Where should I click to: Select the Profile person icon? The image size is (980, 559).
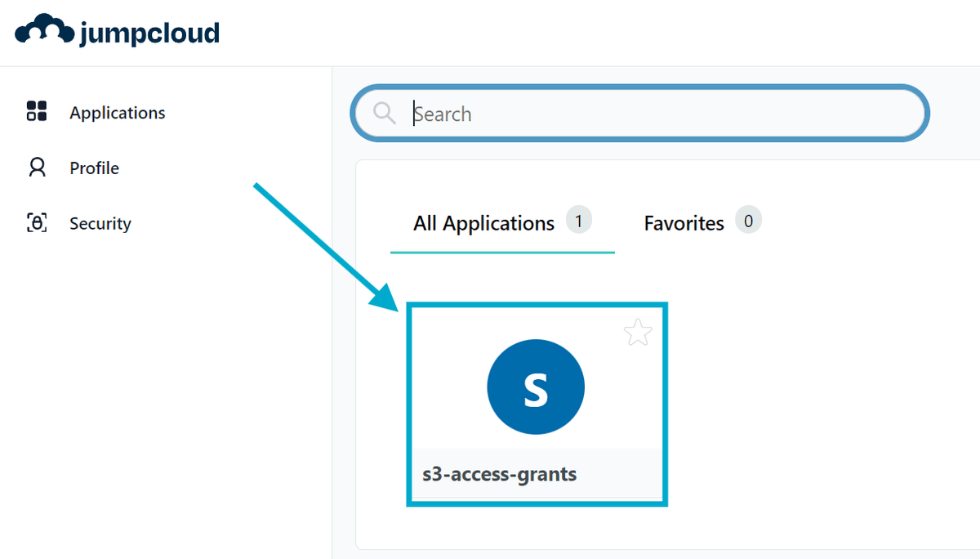point(36,168)
